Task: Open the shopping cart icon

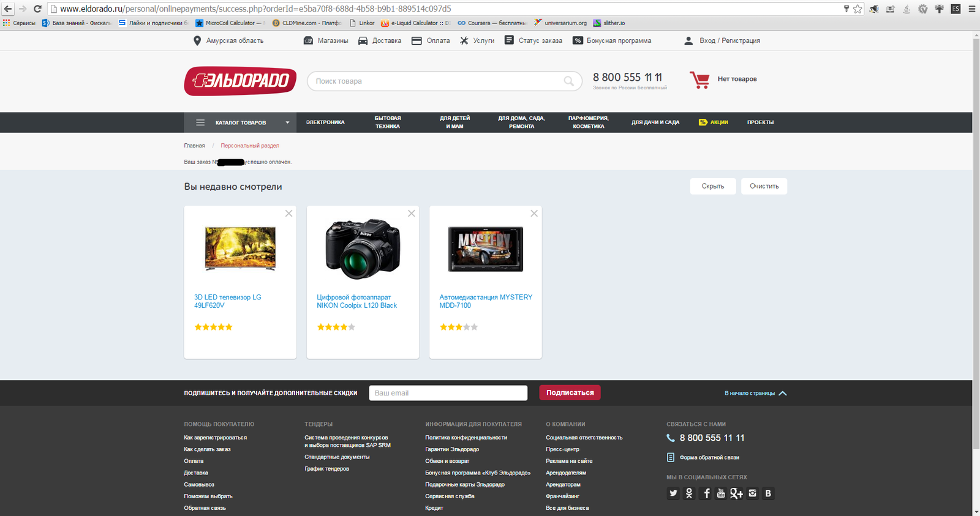Action: 699,80
